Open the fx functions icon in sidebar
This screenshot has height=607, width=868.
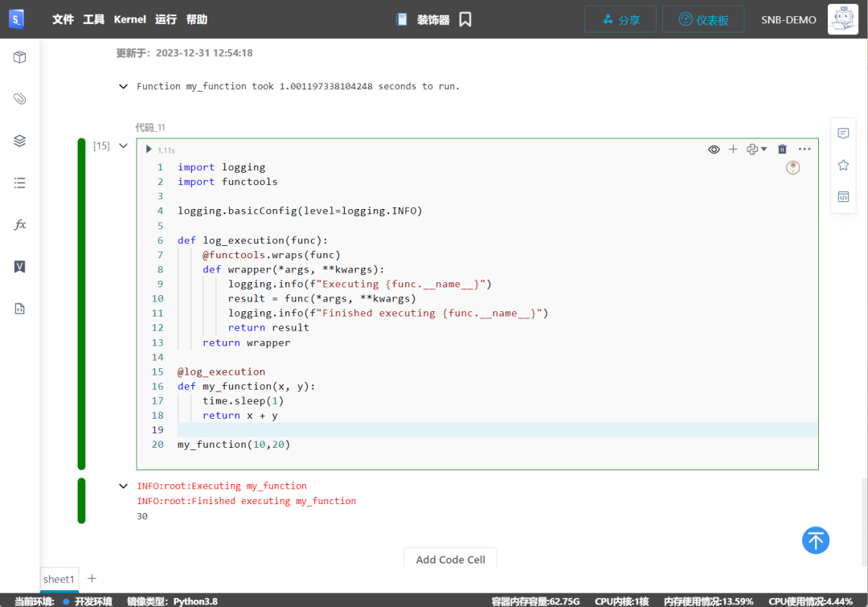[19, 224]
